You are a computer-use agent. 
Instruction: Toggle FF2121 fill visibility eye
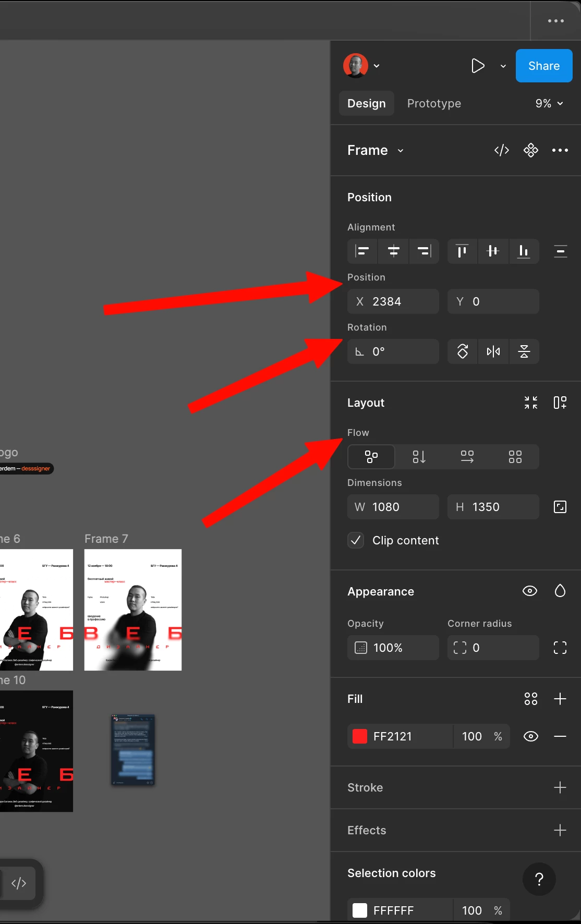[531, 736]
